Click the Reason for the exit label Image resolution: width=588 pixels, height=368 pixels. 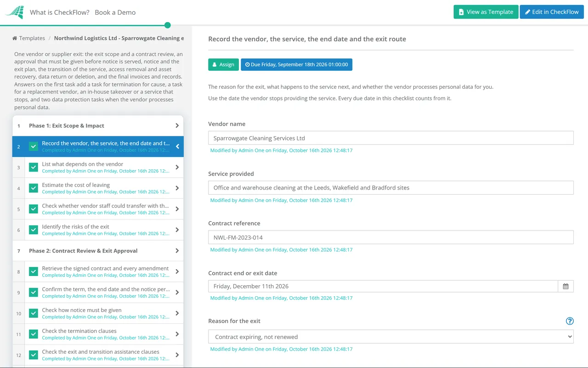[x=234, y=321]
